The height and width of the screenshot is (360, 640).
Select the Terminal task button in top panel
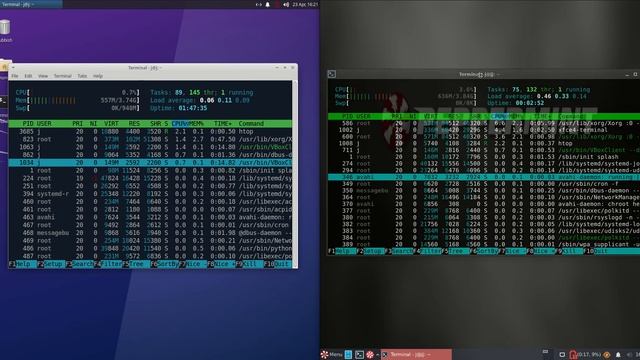coord(31,4)
